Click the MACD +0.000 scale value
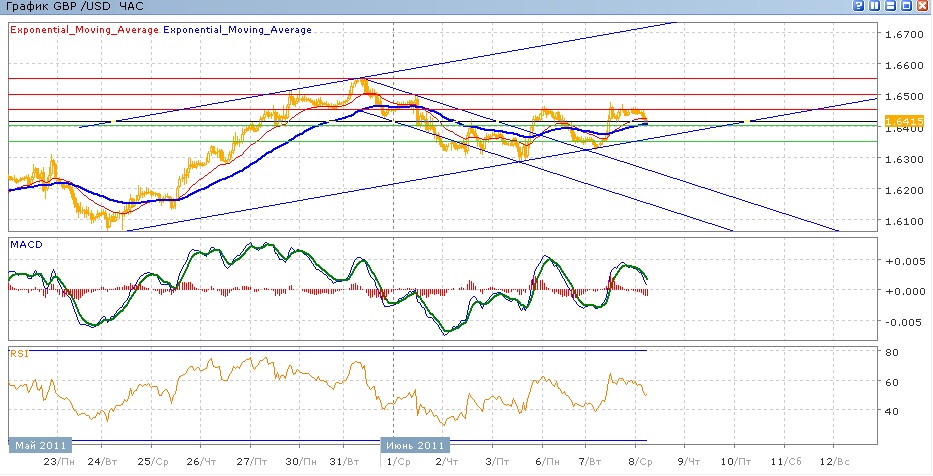The image size is (933, 476). pos(904,291)
